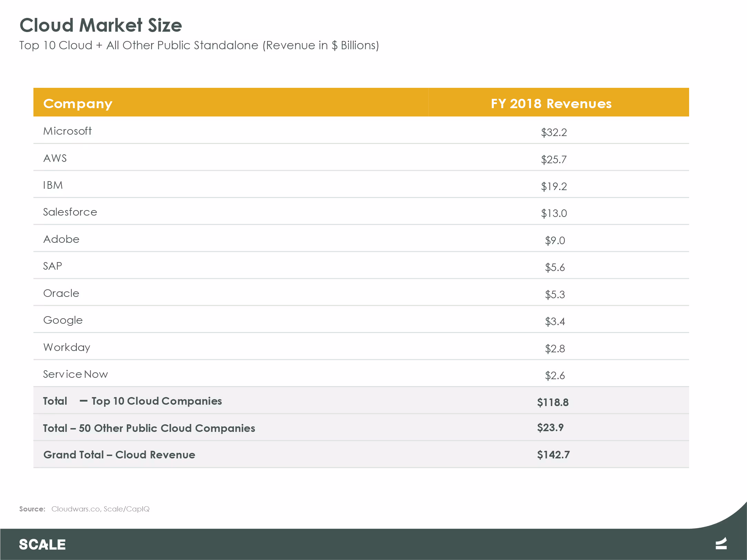
Task: Click the Oracle table row
Action: (61, 293)
